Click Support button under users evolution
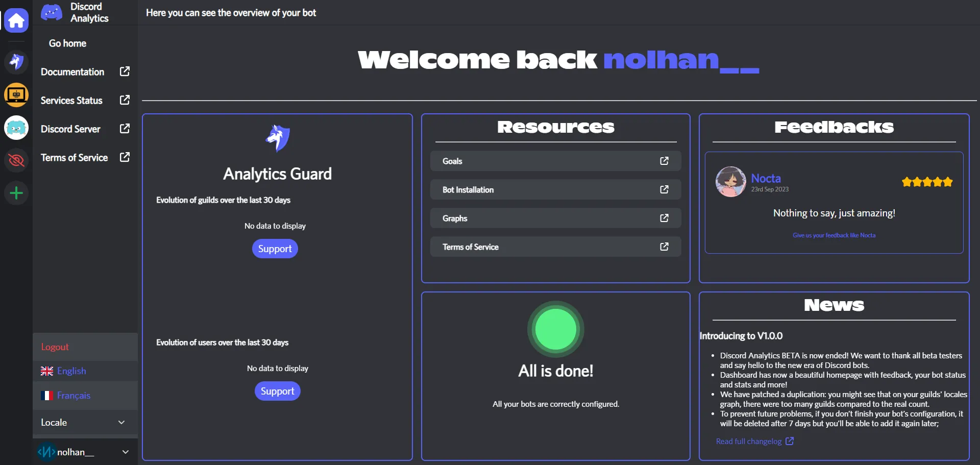 click(278, 391)
